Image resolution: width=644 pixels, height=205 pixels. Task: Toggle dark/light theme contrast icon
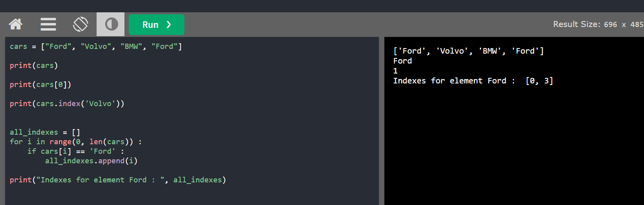click(x=111, y=25)
